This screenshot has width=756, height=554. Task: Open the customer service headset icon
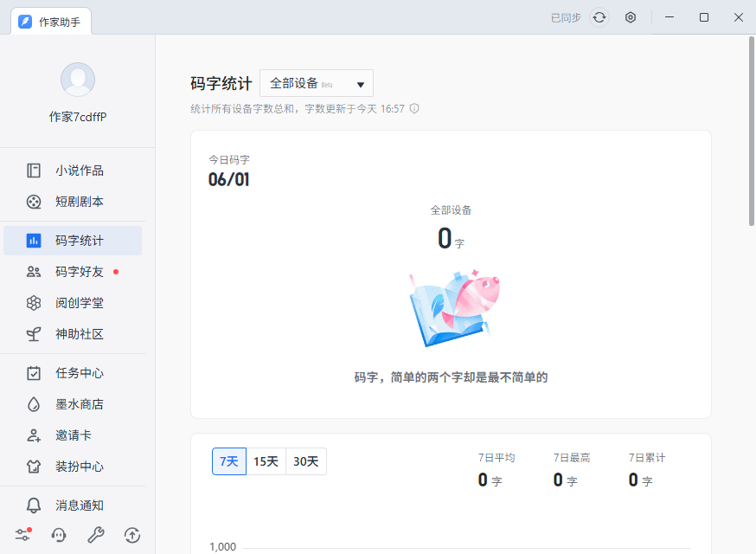[59, 535]
